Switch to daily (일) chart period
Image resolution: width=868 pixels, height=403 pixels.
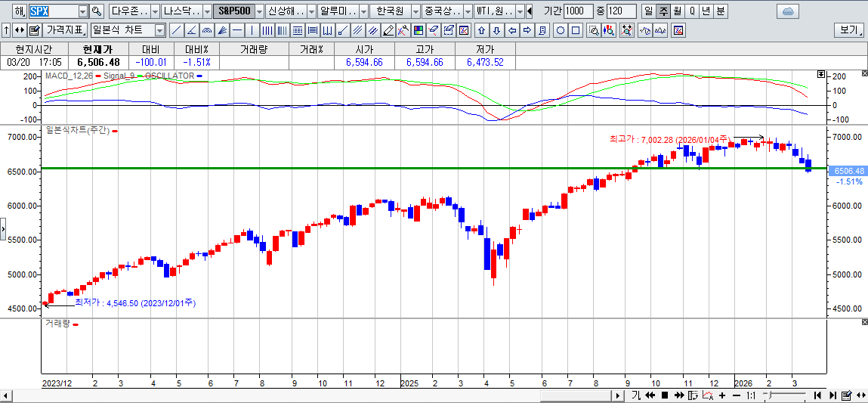[x=648, y=11]
